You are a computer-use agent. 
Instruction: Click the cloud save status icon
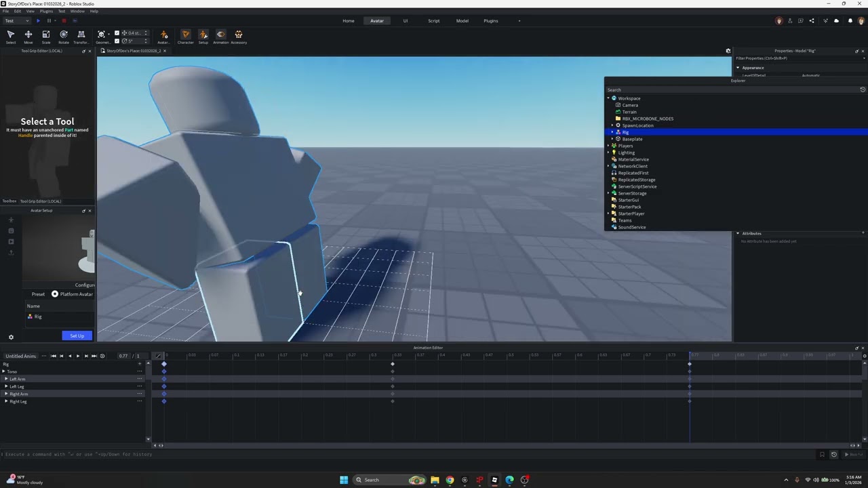(x=836, y=21)
